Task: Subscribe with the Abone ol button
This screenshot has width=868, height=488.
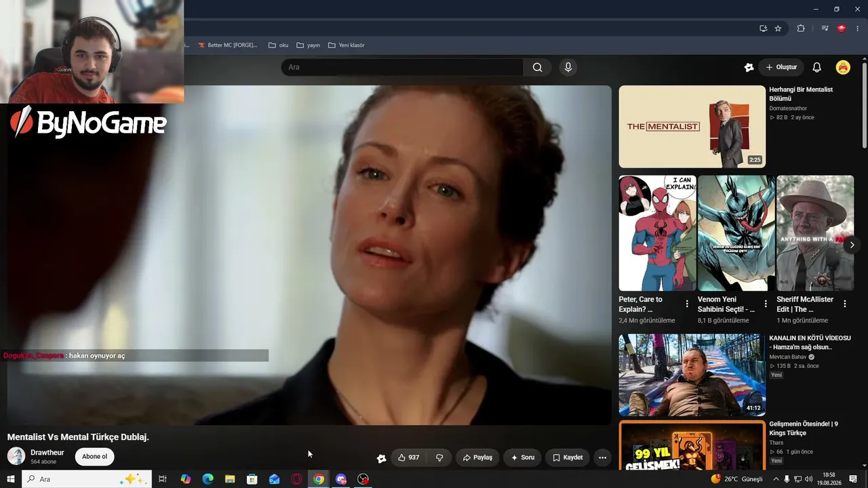Action: point(94,457)
